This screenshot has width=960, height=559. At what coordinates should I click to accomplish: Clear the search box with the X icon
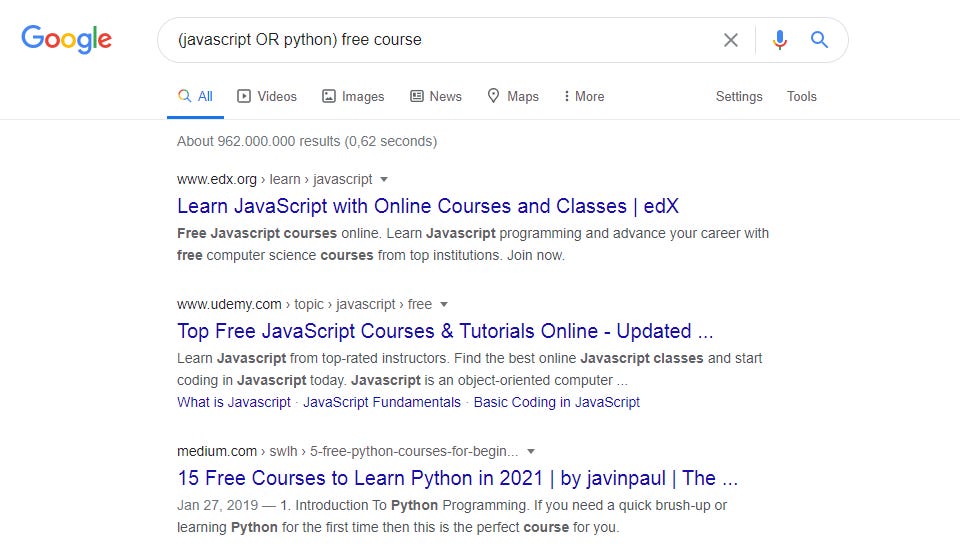pos(730,40)
